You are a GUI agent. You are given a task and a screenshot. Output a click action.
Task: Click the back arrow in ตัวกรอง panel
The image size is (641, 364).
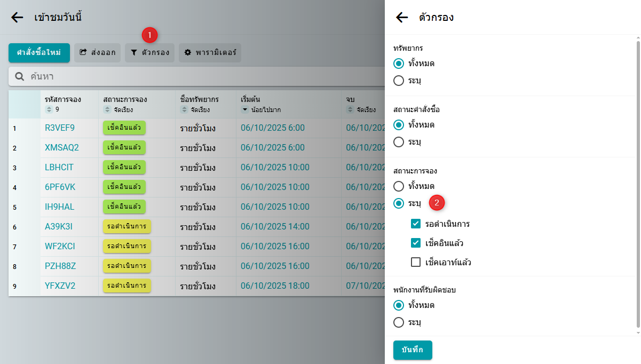(x=402, y=18)
